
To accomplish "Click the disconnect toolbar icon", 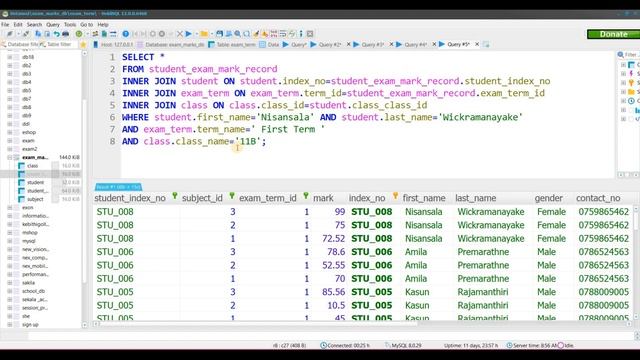I will coord(26,34).
